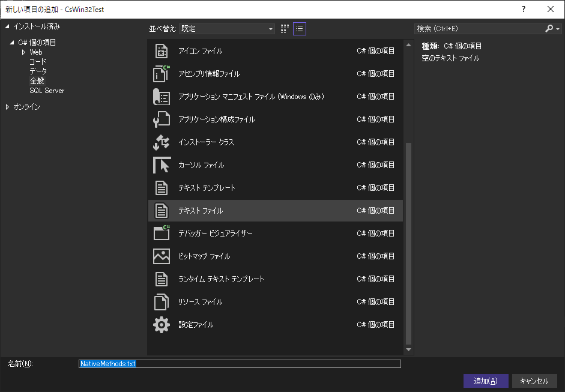Click the template list scrollbar
The width and height of the screenshot is (565, 392).
click(409, 240)
